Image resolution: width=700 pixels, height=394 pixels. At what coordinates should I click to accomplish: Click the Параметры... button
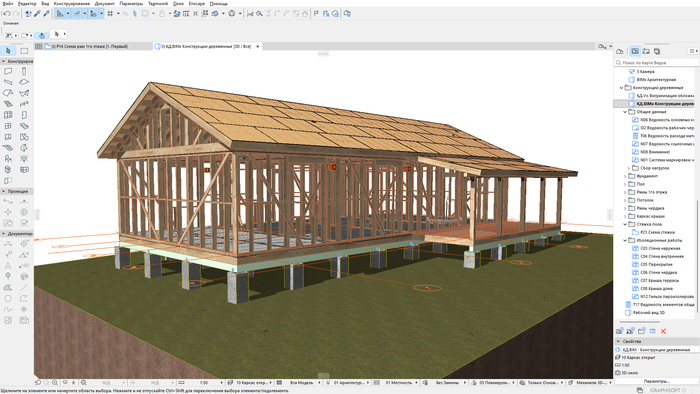pos(657,382)
